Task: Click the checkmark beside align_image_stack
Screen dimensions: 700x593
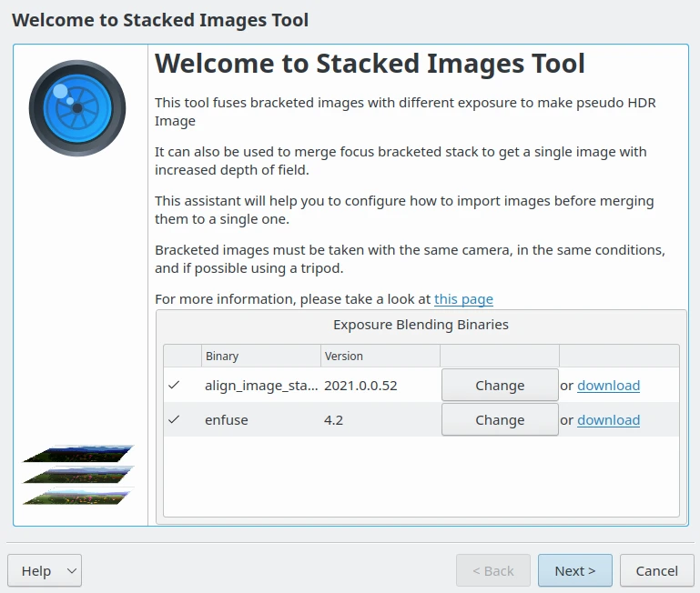Action: 174,386
